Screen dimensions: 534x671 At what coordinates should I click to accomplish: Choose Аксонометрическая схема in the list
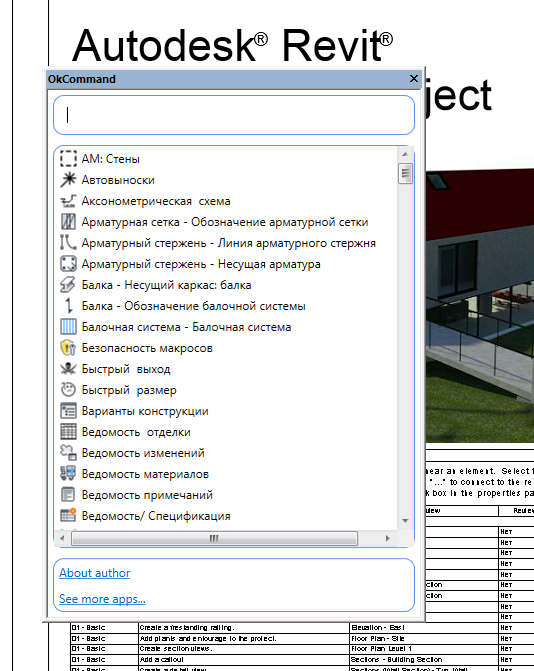(156, 201)
